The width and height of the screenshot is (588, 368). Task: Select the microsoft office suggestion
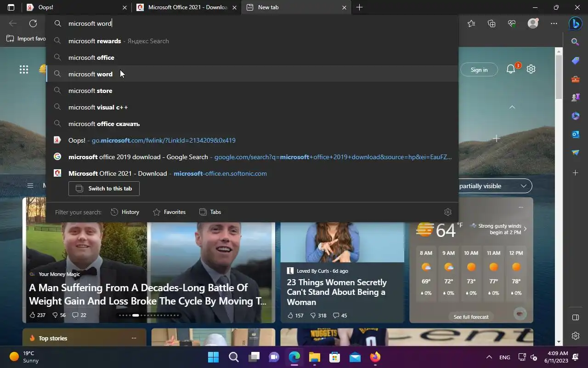coord(252,57)
